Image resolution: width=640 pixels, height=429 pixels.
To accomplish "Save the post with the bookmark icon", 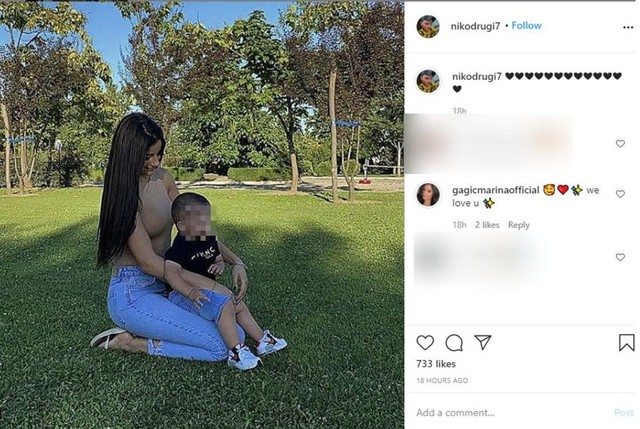I will (x=627, y=342).
